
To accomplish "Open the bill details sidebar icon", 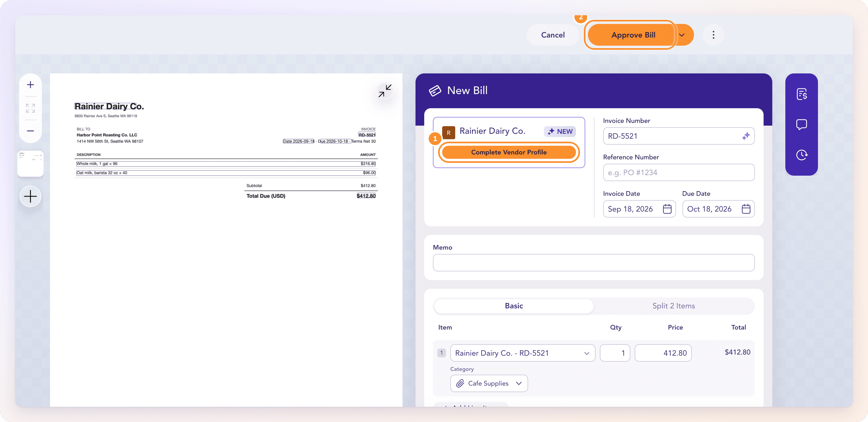I will point(801,94).
